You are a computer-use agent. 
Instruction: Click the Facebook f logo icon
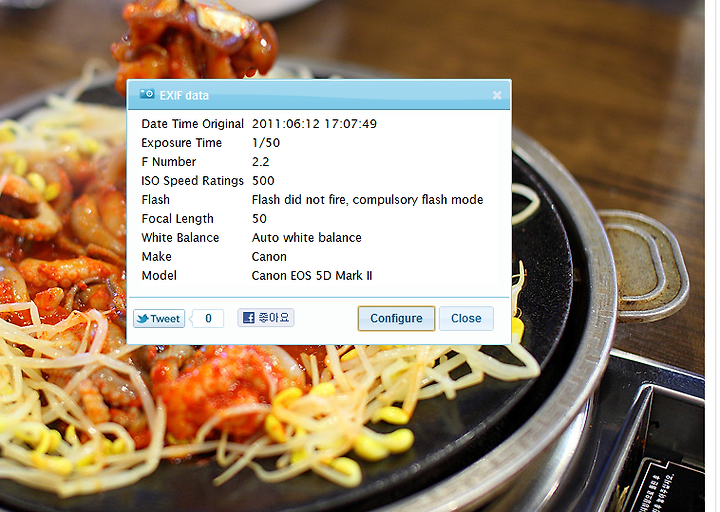(248, 317)
